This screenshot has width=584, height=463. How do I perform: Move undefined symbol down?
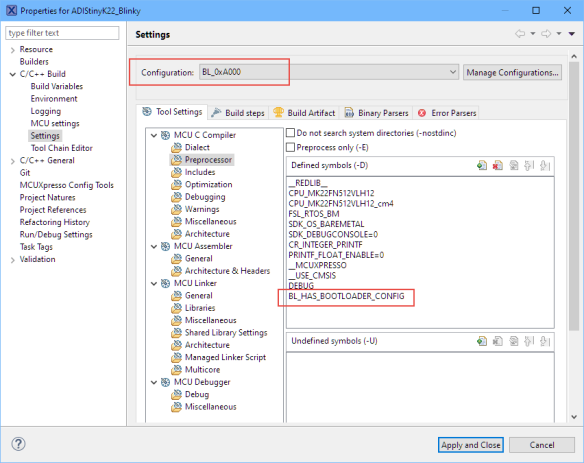coord(545,341)
